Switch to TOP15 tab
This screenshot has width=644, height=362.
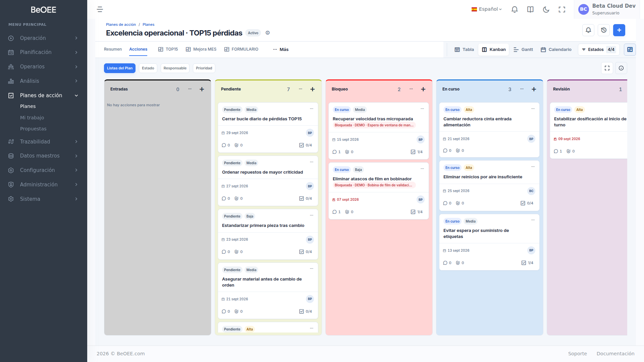point(168,49)
